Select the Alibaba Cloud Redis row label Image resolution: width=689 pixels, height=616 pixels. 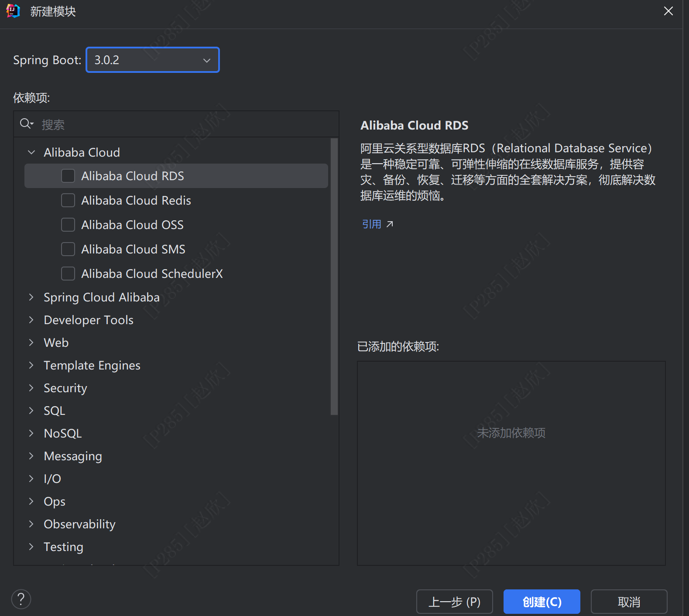[136, 200]
